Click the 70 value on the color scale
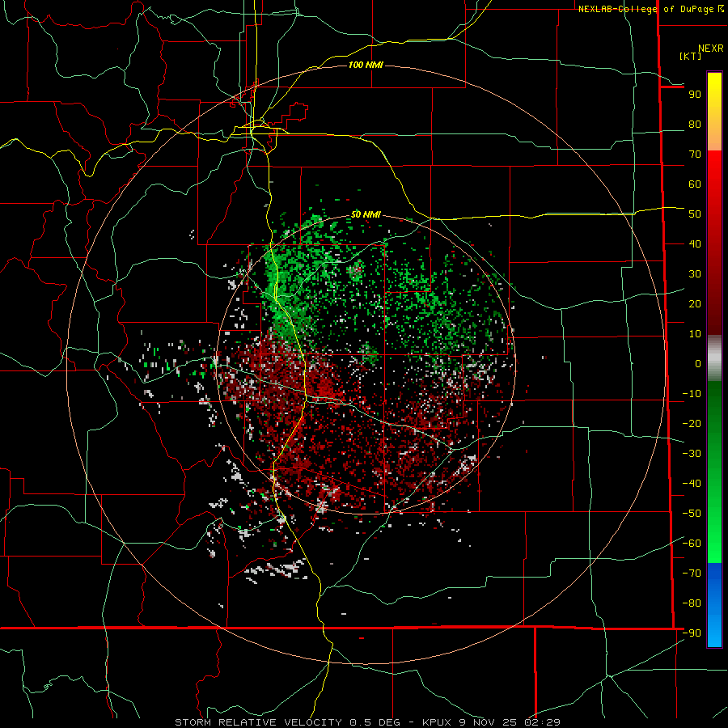The image size is (728, 728). [695, 154]
